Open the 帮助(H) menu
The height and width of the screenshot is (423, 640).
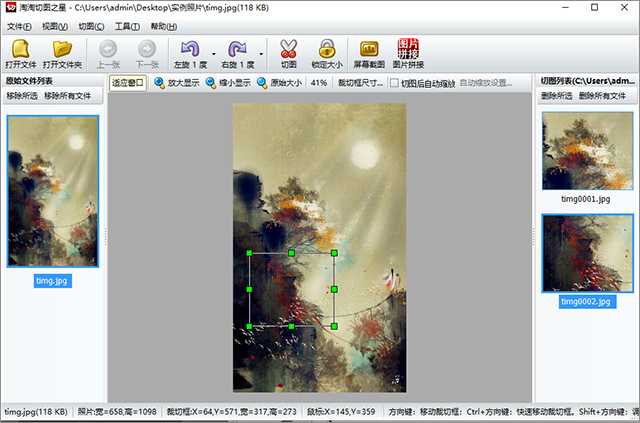point(164,27)
